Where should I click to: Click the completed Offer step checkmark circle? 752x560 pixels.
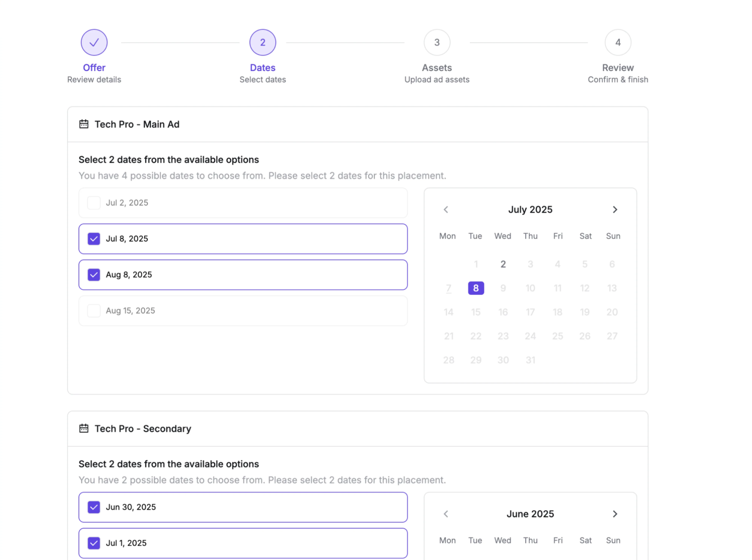point(94,42)
